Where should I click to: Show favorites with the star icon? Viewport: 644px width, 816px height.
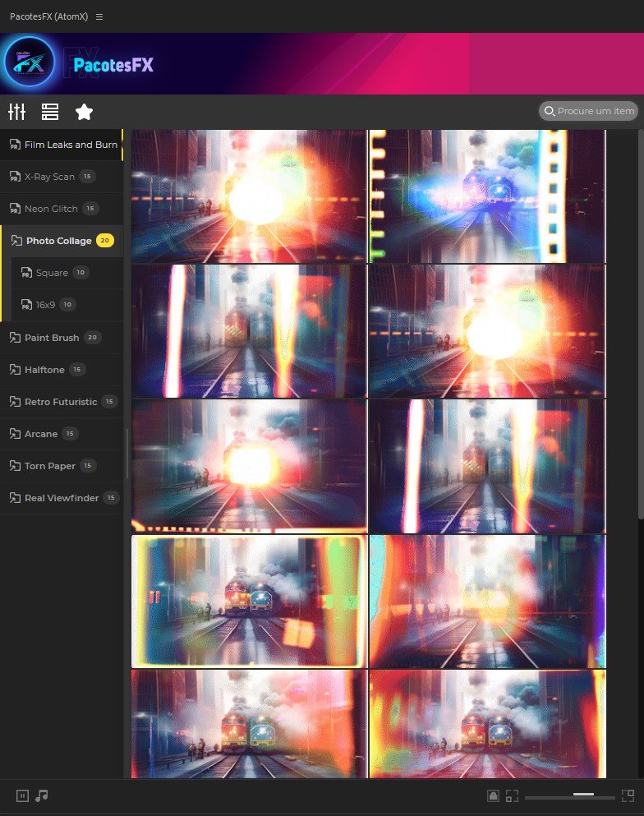(84, 112)
